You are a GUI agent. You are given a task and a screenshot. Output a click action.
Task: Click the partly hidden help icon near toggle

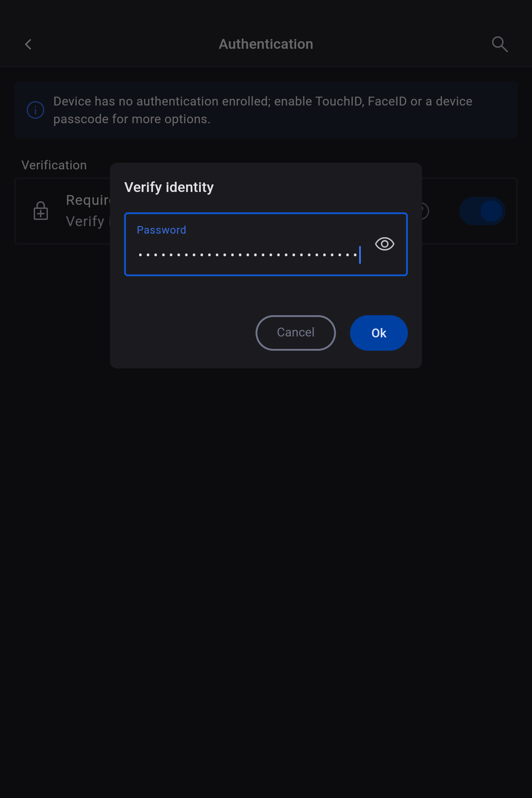pos(425,211)
